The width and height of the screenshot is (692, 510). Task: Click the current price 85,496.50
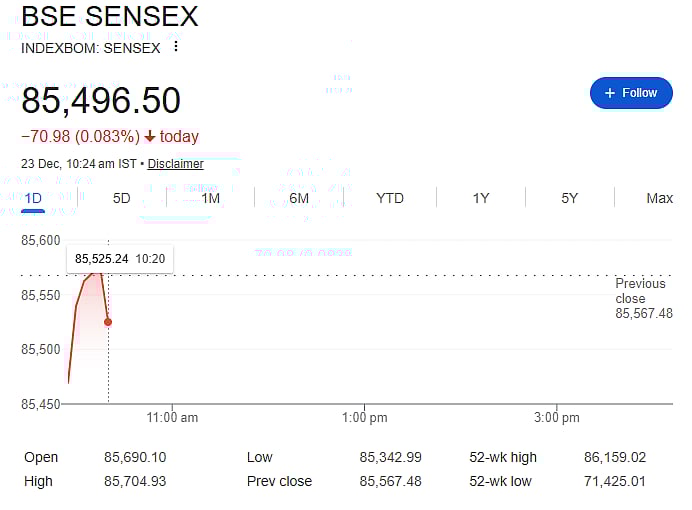coord(101,101)
